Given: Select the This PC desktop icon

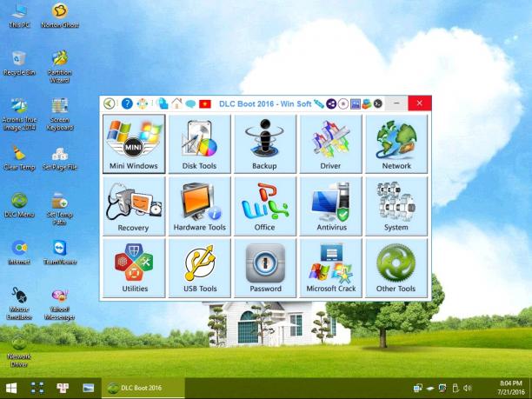Looking at the screenshot, I should [19, 16].
